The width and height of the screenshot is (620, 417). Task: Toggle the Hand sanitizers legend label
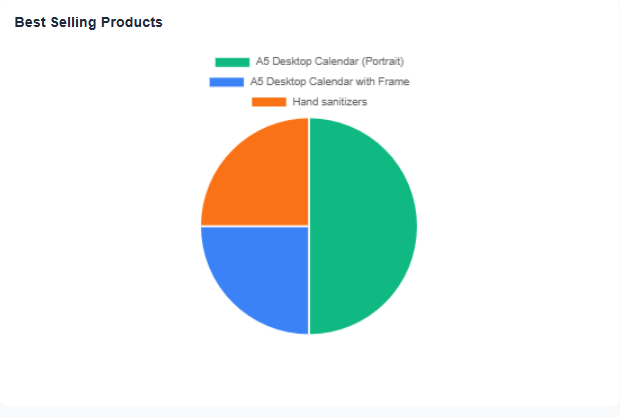[x=328, y=102]
